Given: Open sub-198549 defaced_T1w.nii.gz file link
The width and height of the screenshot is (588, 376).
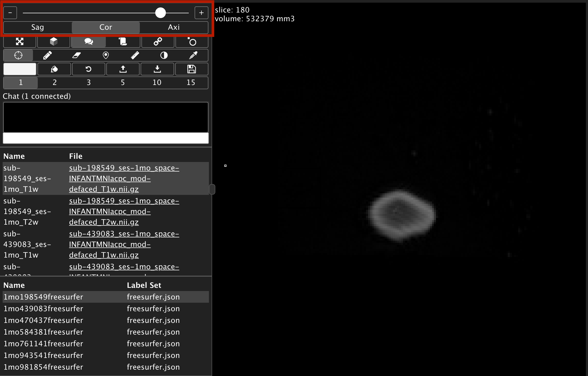Looking at the screenshot, I should [x=124, y=178].
